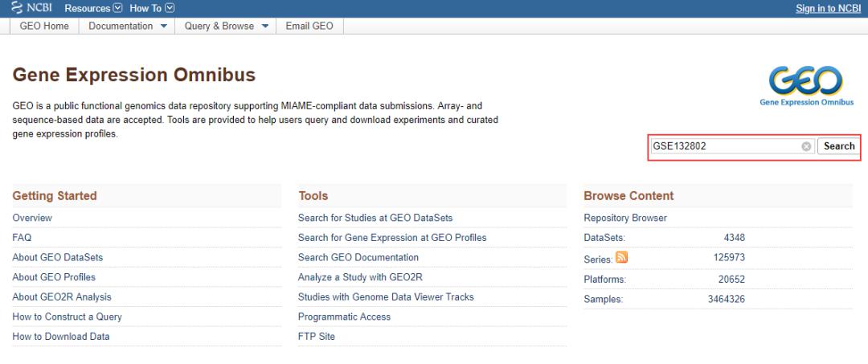This screenshot has width=868, height=364.
Task: Select the Email GEO menu item
Action: (x=309, y=26)
